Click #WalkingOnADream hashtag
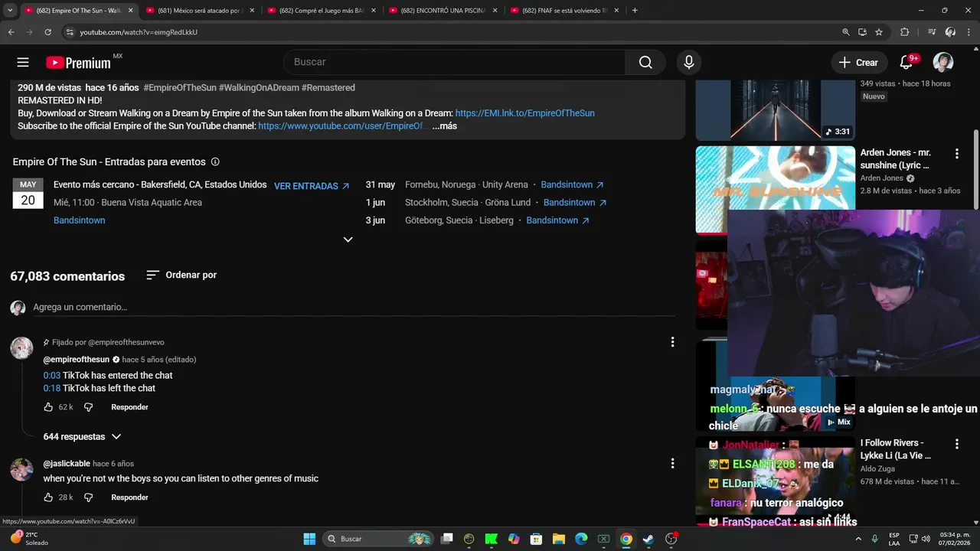The image size is (980, 551). click(259, 88)
